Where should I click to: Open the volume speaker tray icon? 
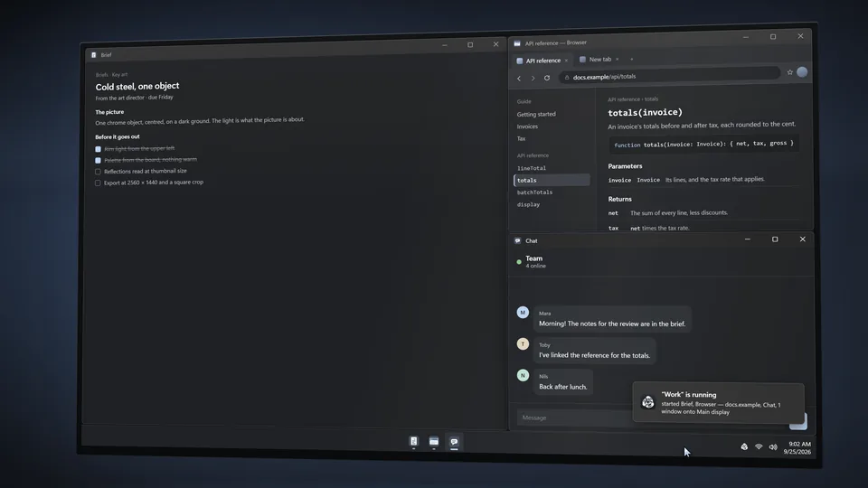(x=773, y=447)
